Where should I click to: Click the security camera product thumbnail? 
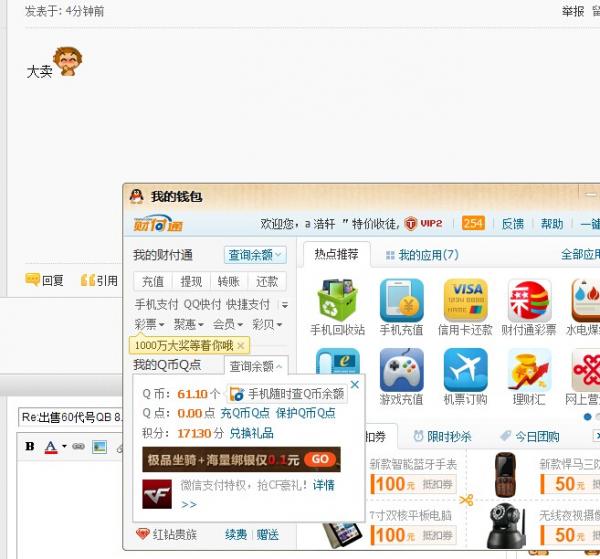coord(506,525)
